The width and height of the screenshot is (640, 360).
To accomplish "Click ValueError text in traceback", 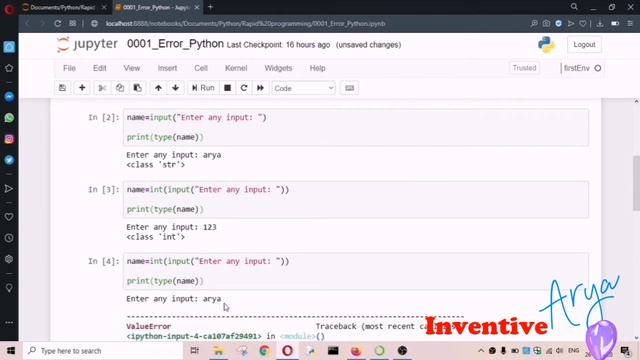I will tap(149, 327).
